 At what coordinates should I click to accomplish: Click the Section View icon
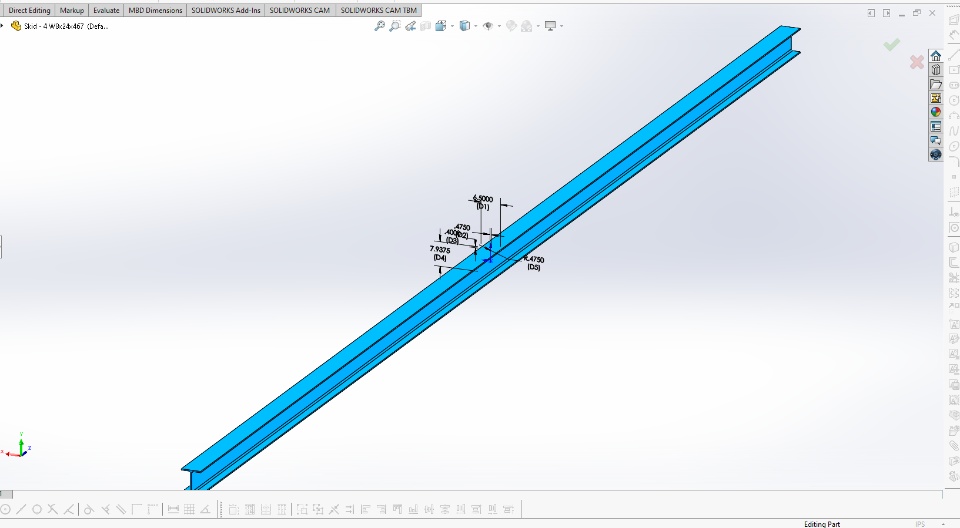426,26
